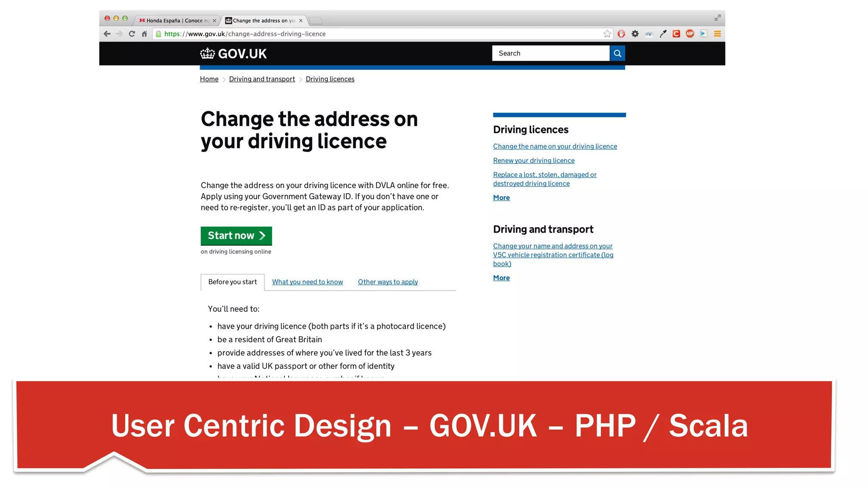Open Renew your driving licence link
The image size is (868, 488).
534,161
